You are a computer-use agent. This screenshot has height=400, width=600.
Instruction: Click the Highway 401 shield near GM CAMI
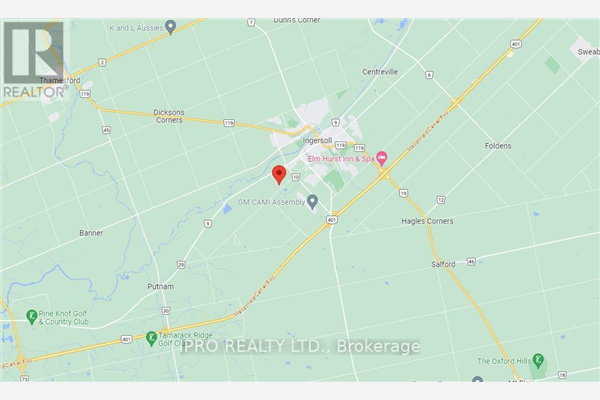coord(332,220)
